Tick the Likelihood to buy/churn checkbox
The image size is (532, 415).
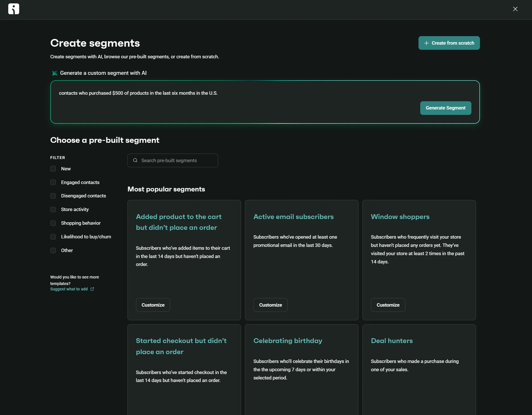(x=53, y=237)
